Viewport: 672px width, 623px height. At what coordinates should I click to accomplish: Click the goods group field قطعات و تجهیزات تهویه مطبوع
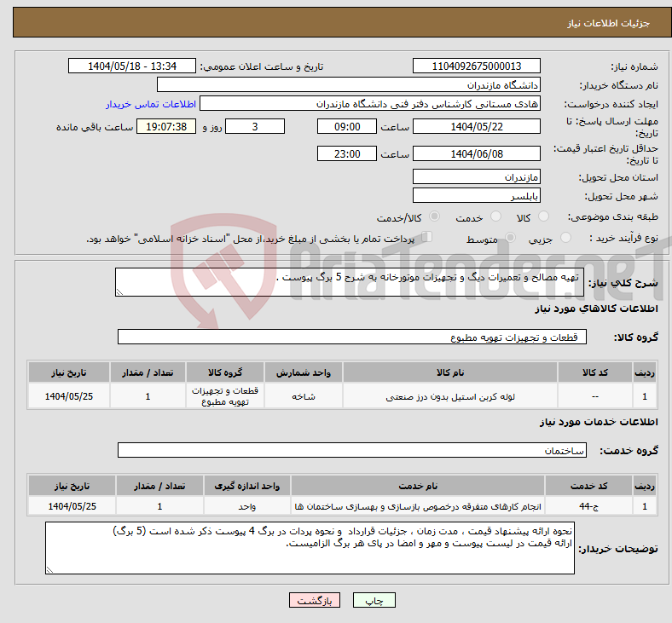pyautogui.click(x=352, y=337)
